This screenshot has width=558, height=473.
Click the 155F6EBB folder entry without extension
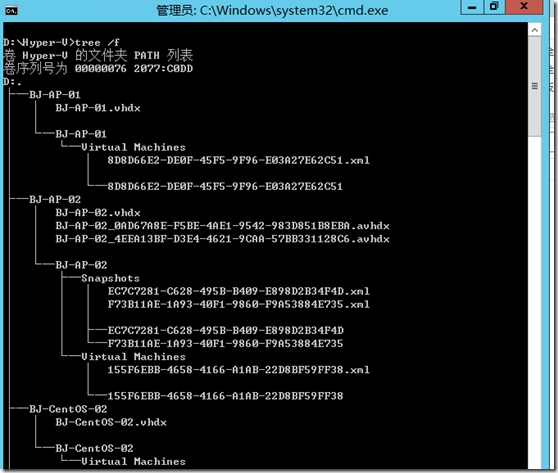point(225,396)
